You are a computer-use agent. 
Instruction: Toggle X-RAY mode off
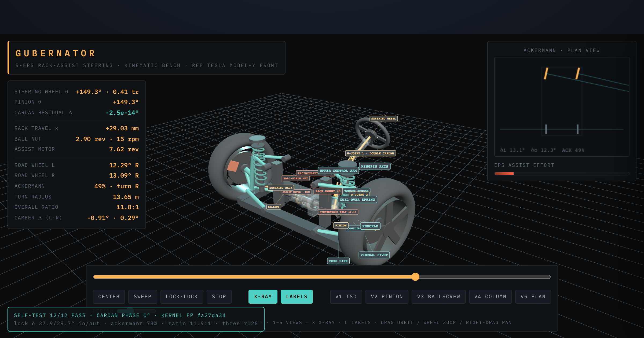tap(263, 297)
